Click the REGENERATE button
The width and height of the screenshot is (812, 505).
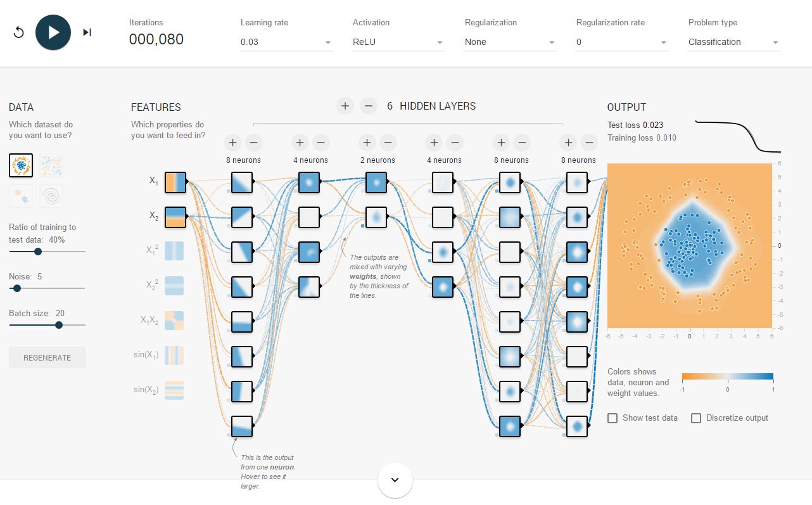click(x=48, y=357)
